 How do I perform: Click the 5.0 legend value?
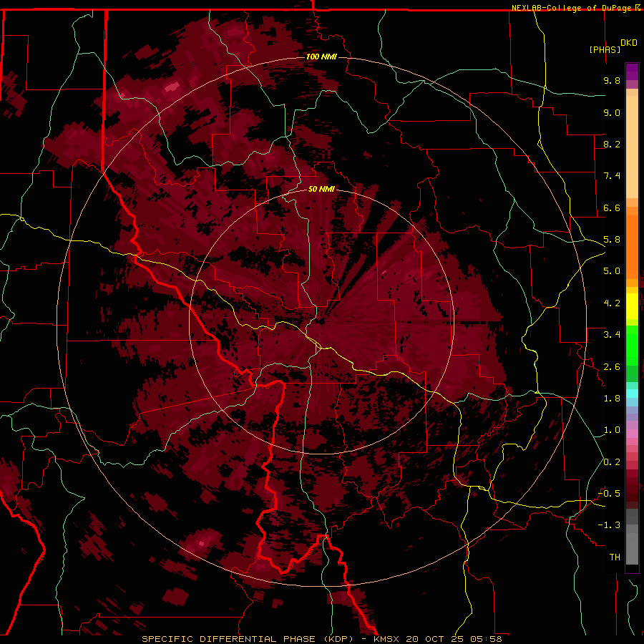[x=612, y=271]
